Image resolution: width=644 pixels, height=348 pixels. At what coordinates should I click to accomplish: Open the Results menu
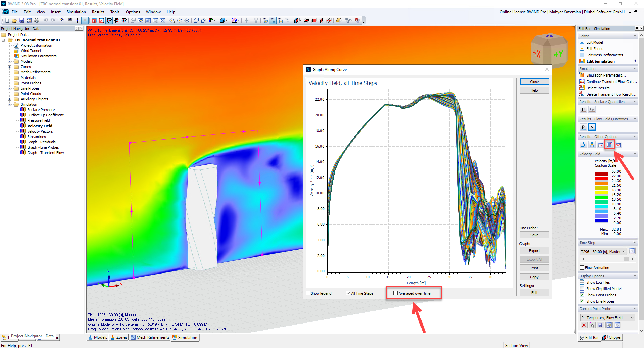click(98, 12)
